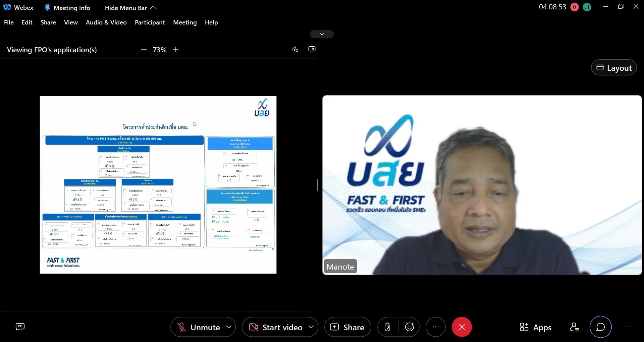Click the Manote name label
644x342 pixels.
coord(340,267)
